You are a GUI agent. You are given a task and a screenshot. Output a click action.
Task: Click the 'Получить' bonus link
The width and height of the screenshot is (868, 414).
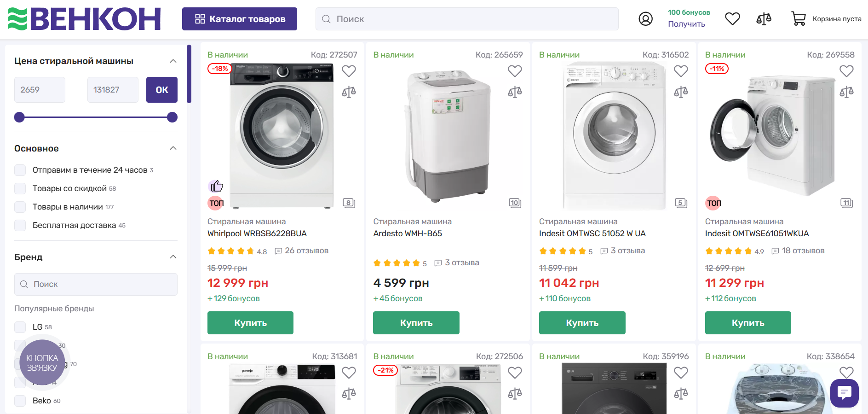coord(686,24)
